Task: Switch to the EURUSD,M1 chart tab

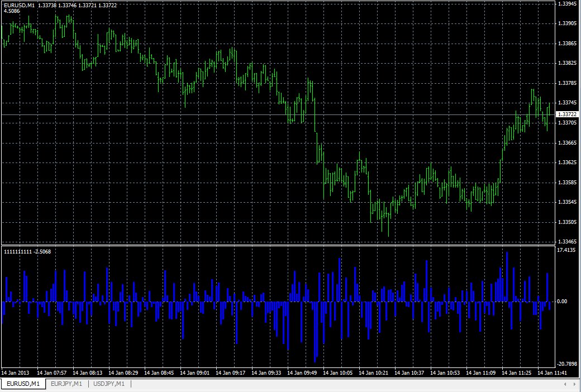Action: coord(23,384)
